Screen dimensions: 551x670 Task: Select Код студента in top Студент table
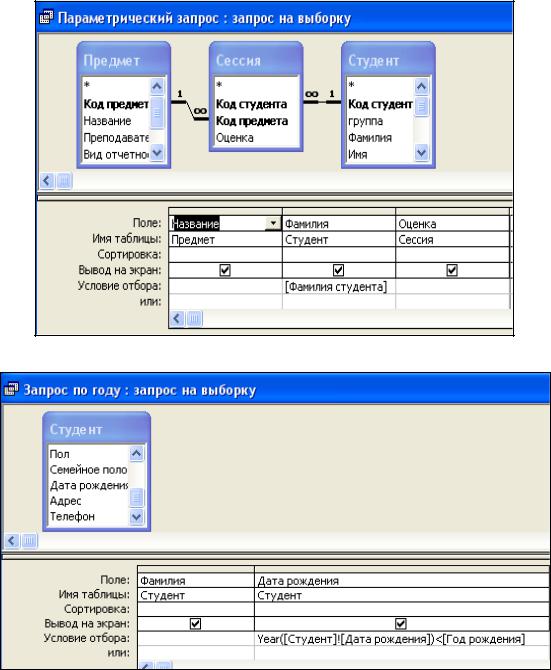(x=380, y=104)
